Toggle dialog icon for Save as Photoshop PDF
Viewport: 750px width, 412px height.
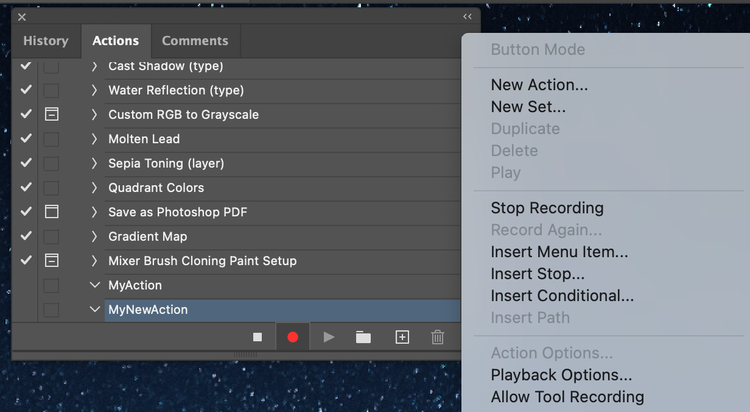click(51, 212)
